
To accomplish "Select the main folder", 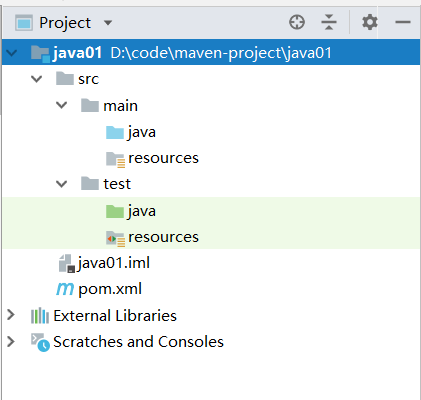I will pyautogui.click(x=120, y=106).
